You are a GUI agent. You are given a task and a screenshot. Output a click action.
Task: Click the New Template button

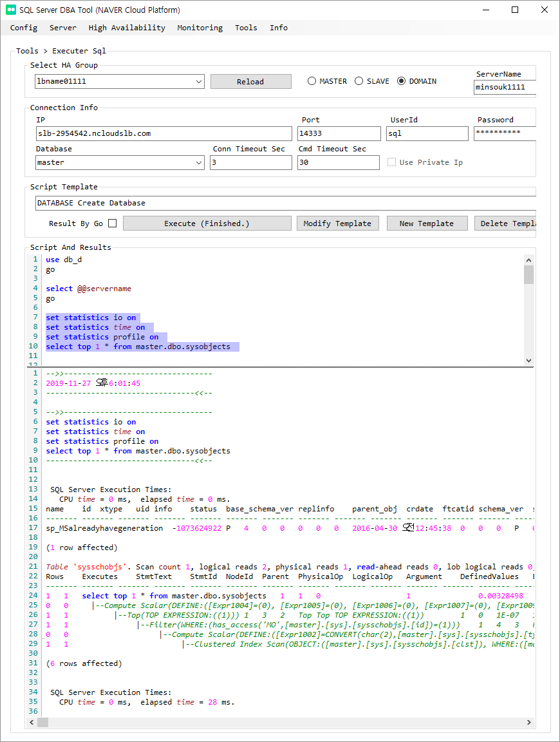point(427,224)
